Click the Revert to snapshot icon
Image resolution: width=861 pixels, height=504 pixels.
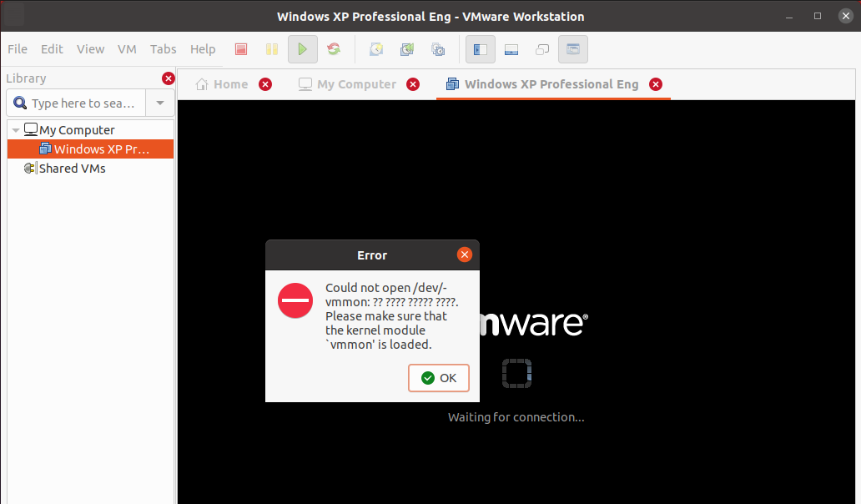[x=407, y=49]
